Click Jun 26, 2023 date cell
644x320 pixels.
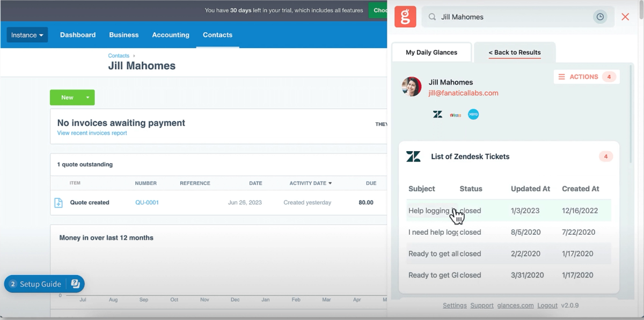click(245, 203)
